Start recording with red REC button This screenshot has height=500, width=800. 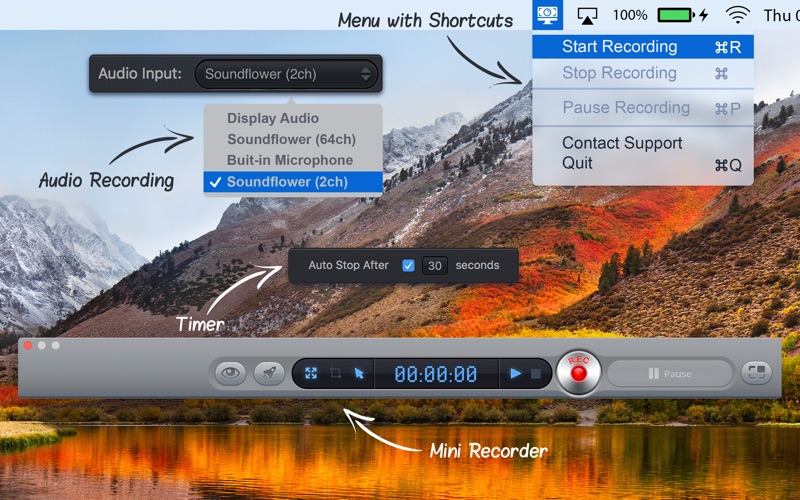(578, 373)
